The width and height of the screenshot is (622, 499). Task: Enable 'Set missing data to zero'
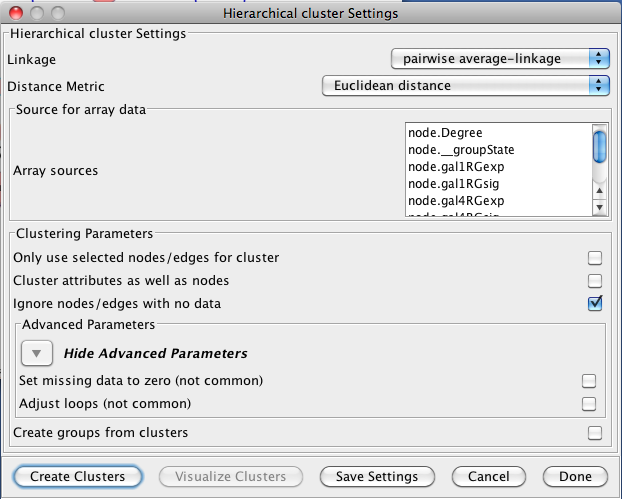click(x=589, y=381)
